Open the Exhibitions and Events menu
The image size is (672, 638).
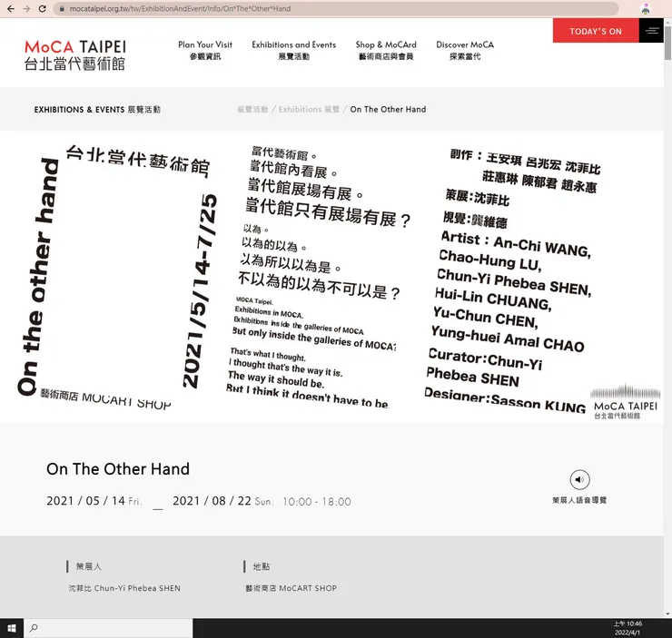(294, 50)
